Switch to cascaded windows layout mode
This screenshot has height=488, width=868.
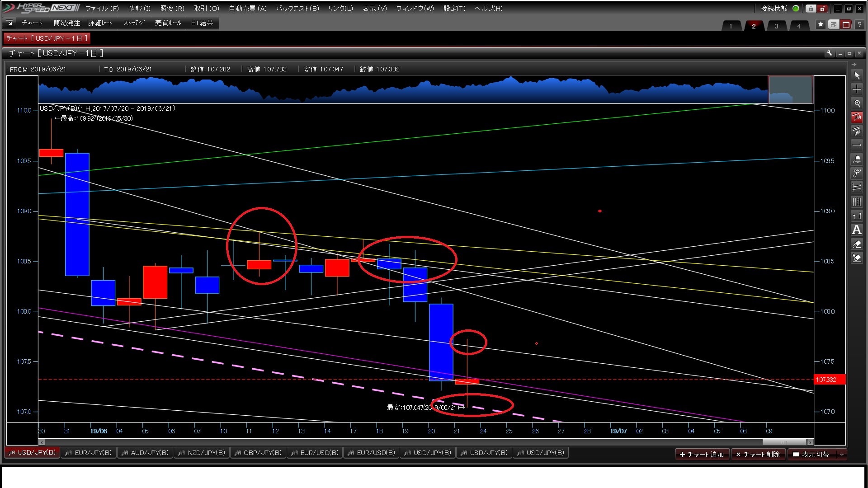pos(833,24)
